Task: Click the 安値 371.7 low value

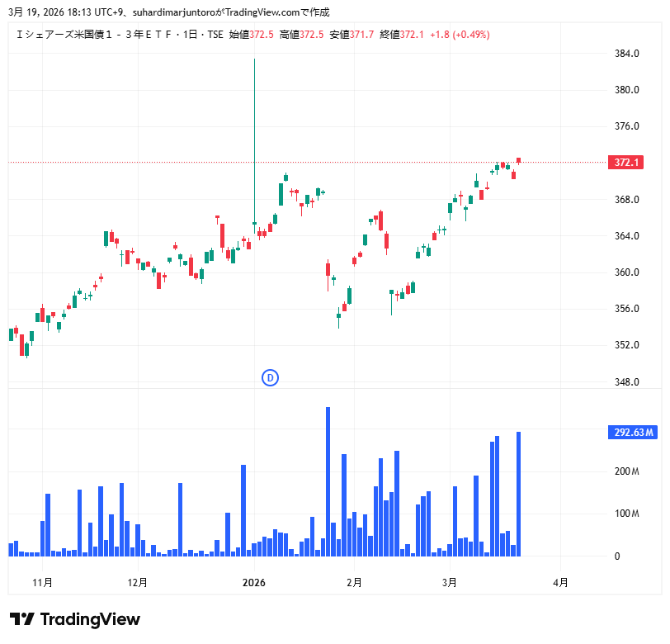Action: (352, 35)
